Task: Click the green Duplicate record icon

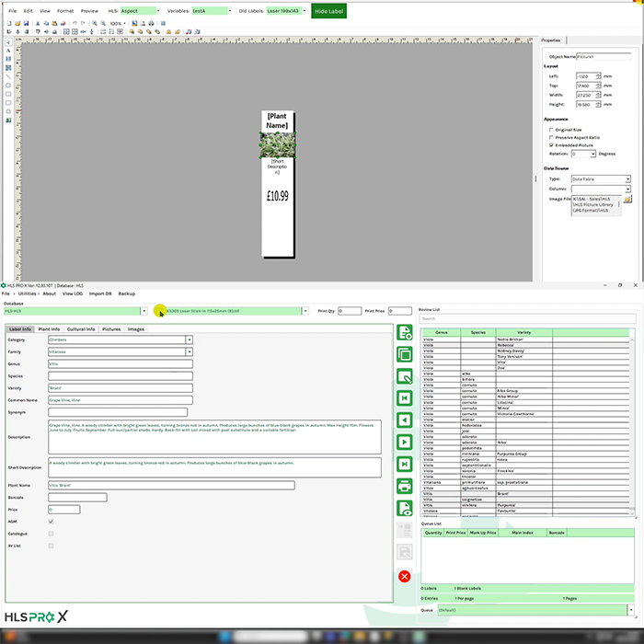Action: click(x=405, y=354)
